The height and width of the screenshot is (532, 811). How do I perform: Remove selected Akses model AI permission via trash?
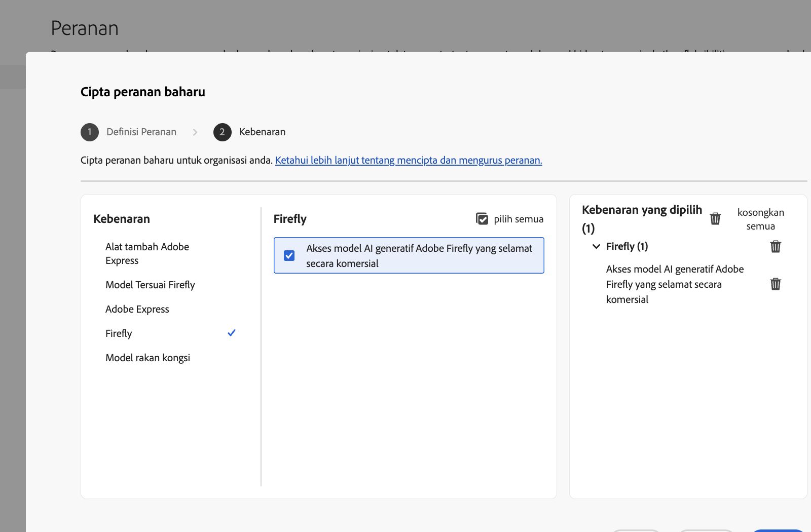tap(776, 284)
